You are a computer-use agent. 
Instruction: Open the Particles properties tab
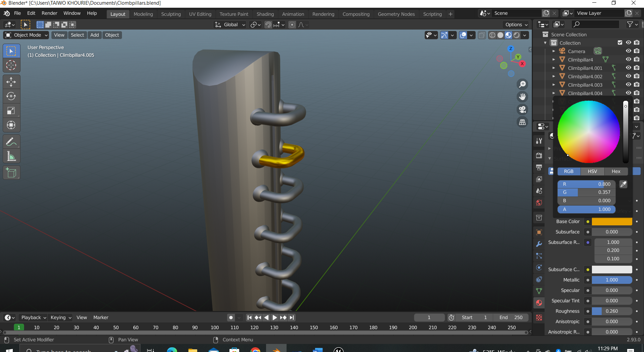539,256
